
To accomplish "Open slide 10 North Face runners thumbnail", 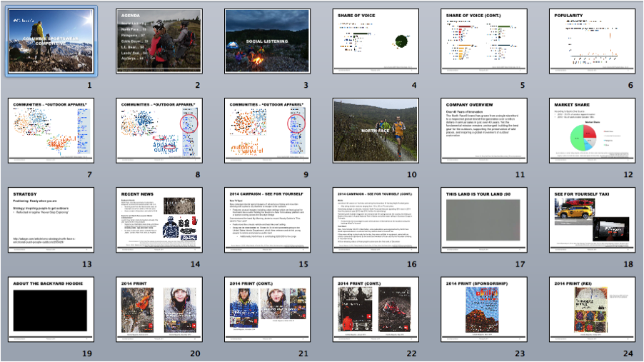I will tap(376, 130).
